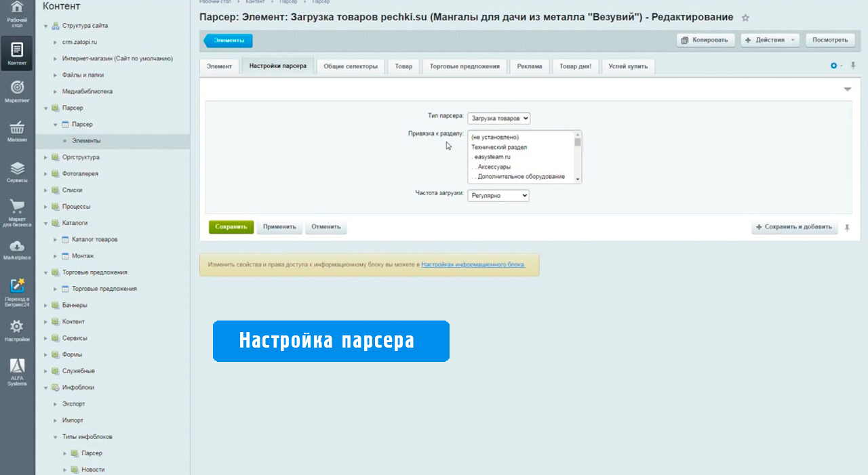Open Медиабиблиотека tree item
Viewport: 868px width, 475px height.
click(87, 91)
